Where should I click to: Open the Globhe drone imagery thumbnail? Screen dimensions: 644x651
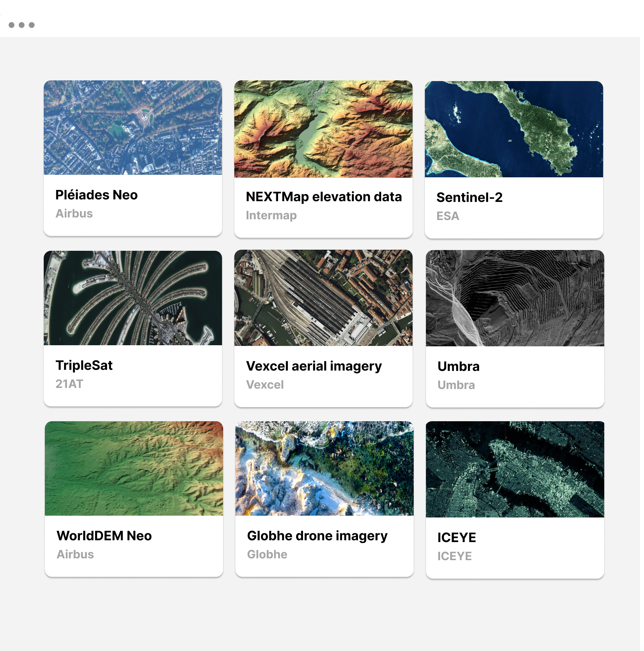pyautogui.click(x=324, y=468)
